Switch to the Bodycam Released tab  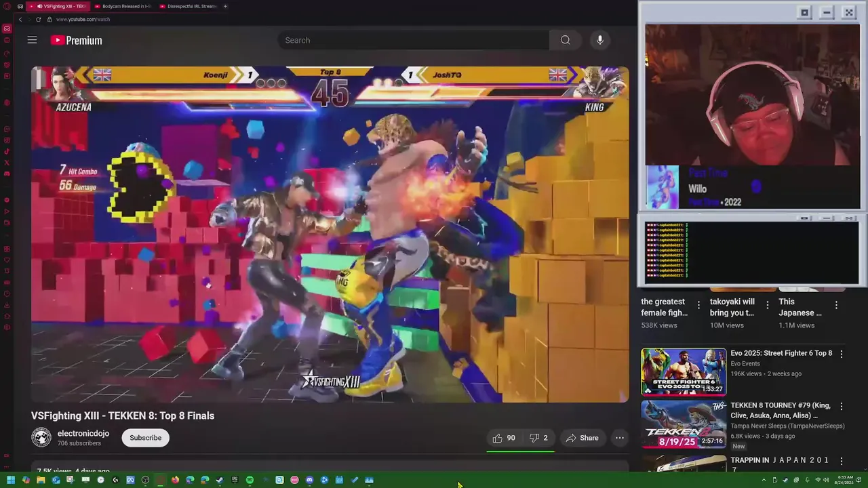tap(122, 6)
